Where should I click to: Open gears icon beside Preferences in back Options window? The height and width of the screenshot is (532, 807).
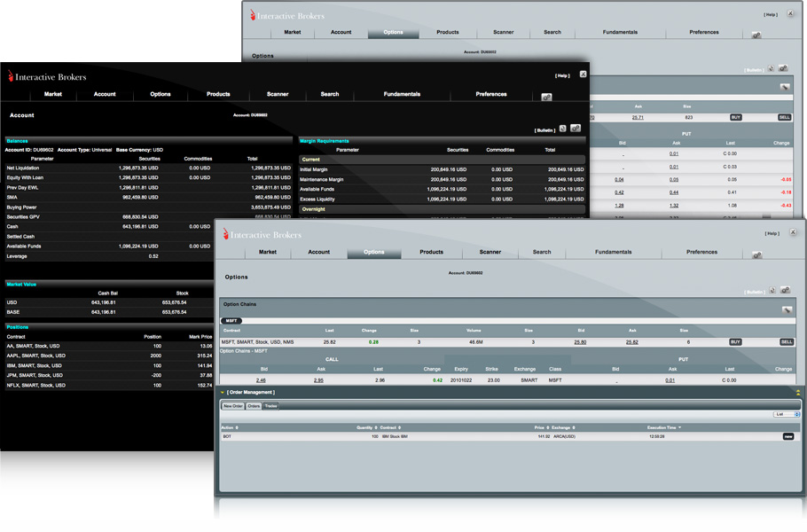tap(756, 35)
